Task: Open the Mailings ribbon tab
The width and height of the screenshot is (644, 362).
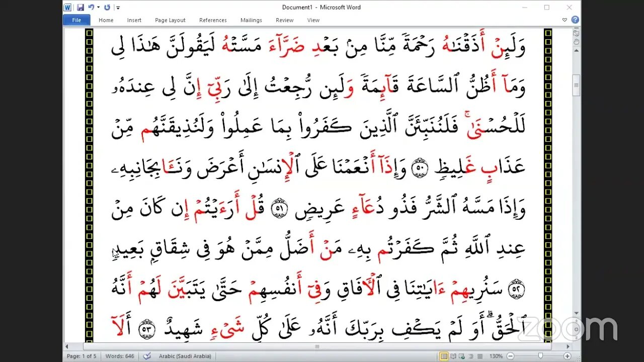Action: [251, 20]
